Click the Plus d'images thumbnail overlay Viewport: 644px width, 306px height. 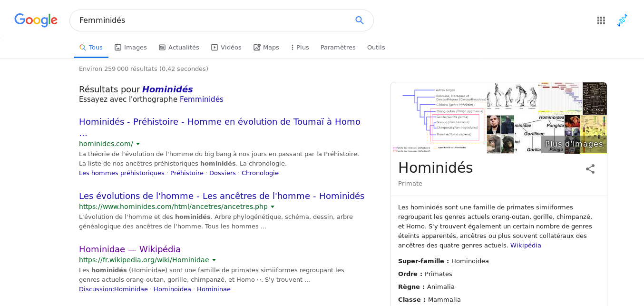574,144
